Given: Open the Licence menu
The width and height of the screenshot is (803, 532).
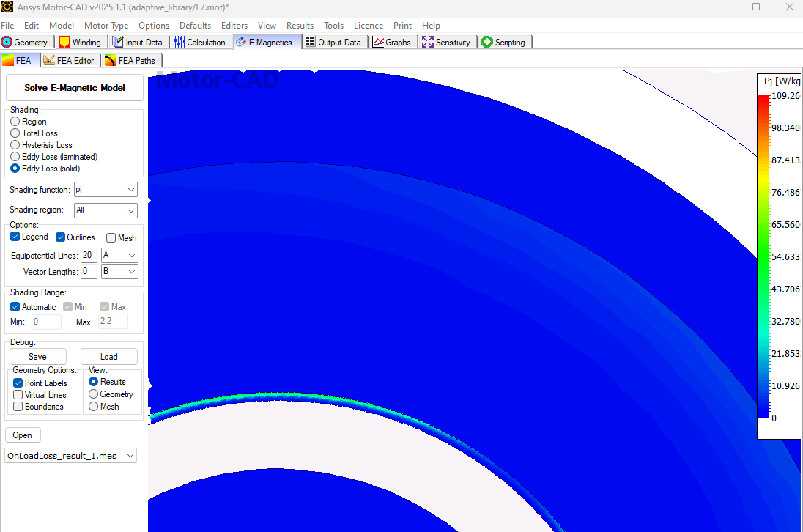Looking at the screenshot, I should point(369,25).
